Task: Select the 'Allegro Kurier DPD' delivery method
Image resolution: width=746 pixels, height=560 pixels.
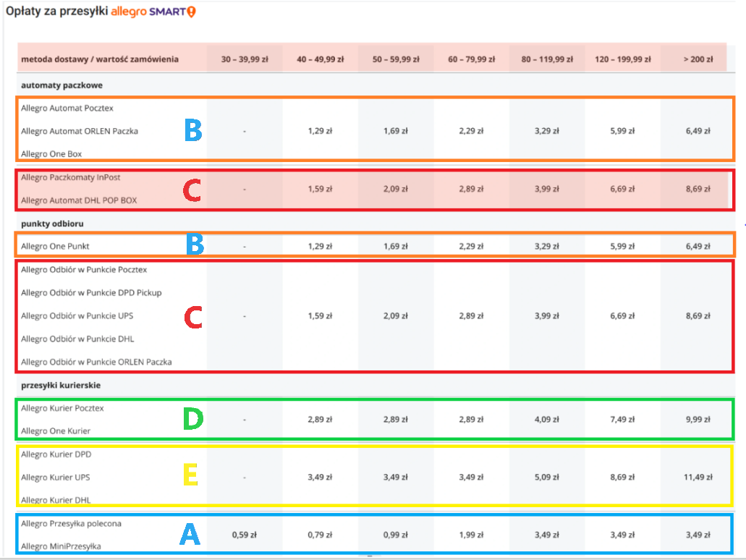Action: pos(56,454)
